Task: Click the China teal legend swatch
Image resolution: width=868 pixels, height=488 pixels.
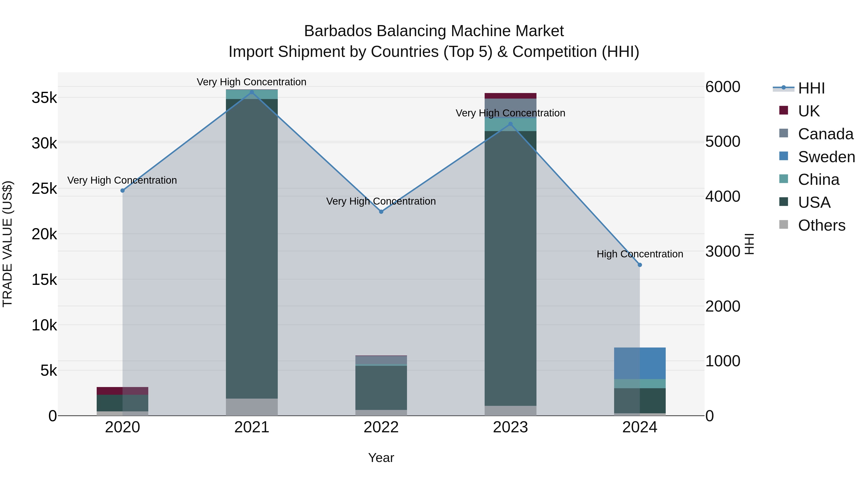Action: (x=784, y=179)
